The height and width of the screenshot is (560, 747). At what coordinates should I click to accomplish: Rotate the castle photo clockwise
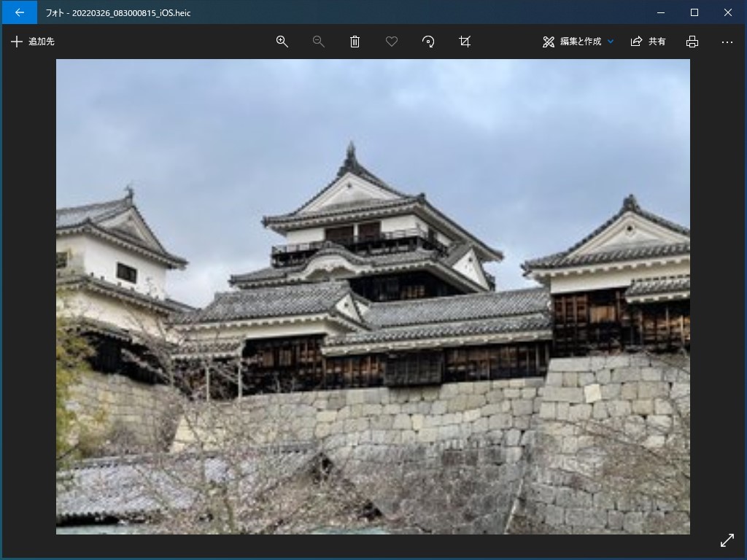tap(428, 42)
